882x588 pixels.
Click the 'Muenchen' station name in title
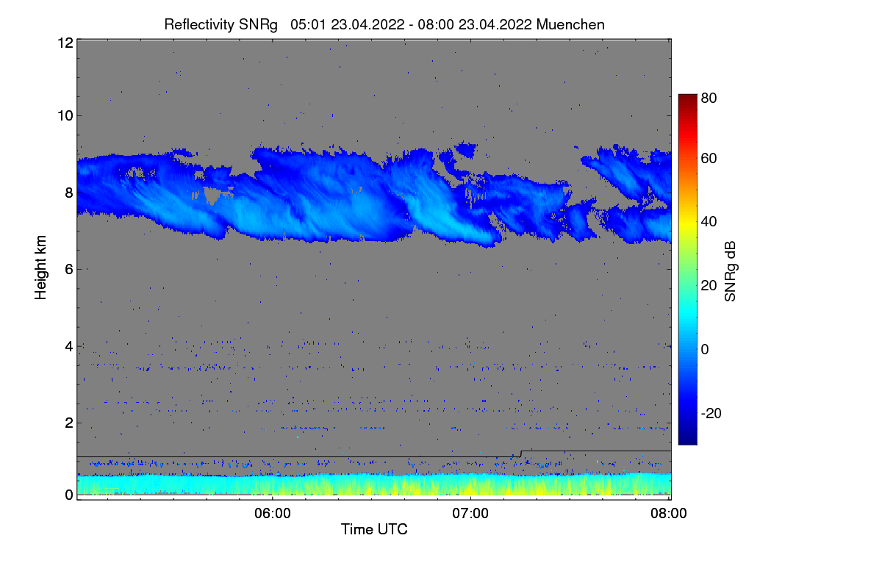(x=570, y=24)
